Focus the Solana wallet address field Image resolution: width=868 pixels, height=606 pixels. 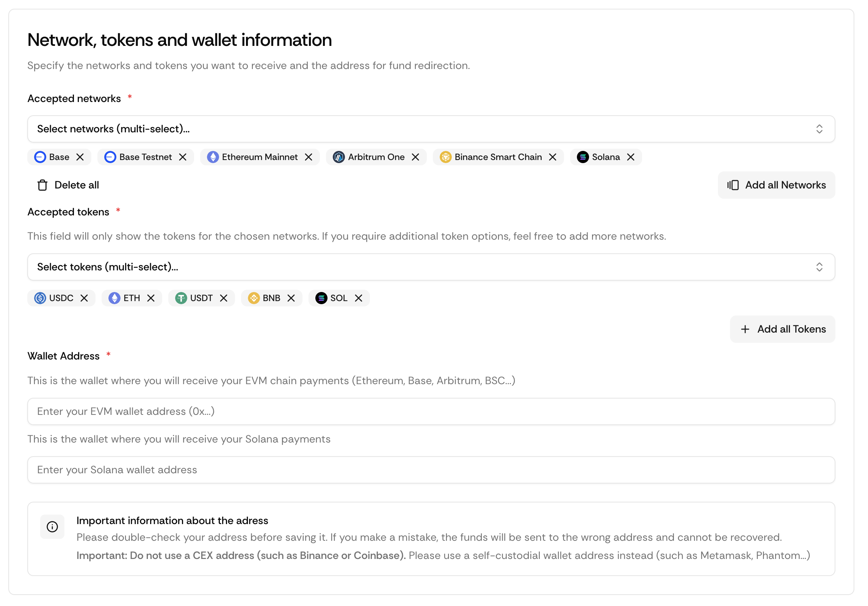click(431, 470)
